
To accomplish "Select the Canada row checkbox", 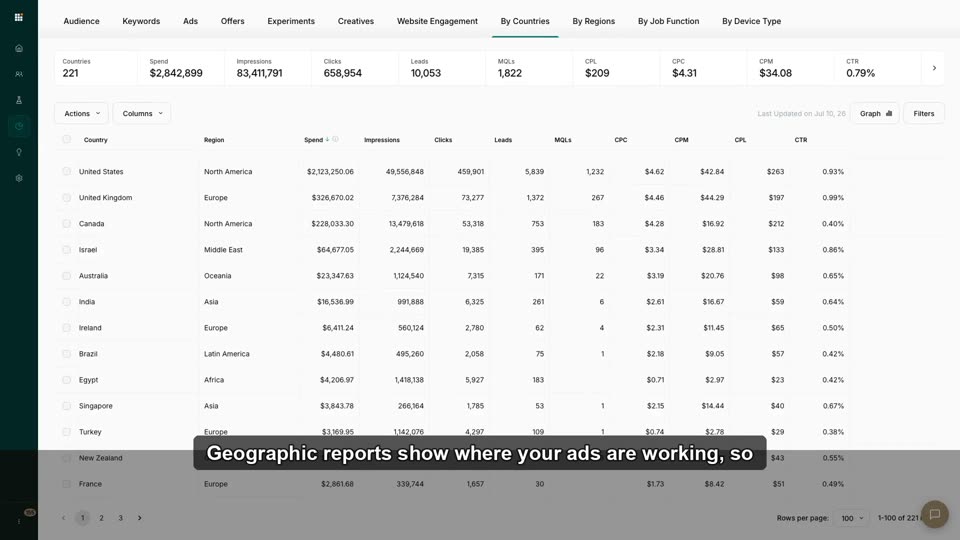I will coord(67,223).
